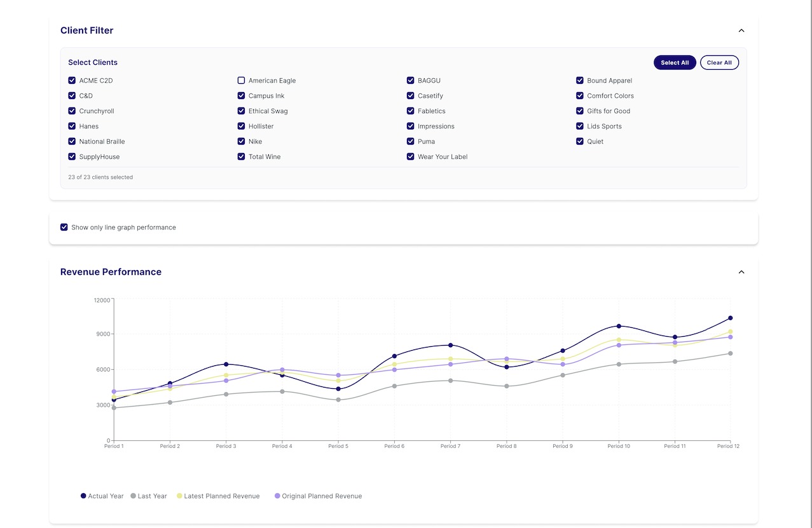Image resolution: width=812 pixels, height=528 pixels.
Task: Uncheck the Fabletics checkbox
Action: [411, 111]
